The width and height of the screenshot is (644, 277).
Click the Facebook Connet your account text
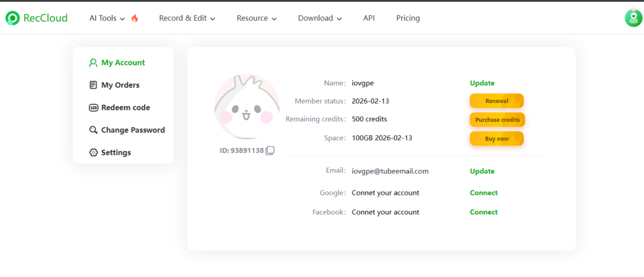pos(386,212)
